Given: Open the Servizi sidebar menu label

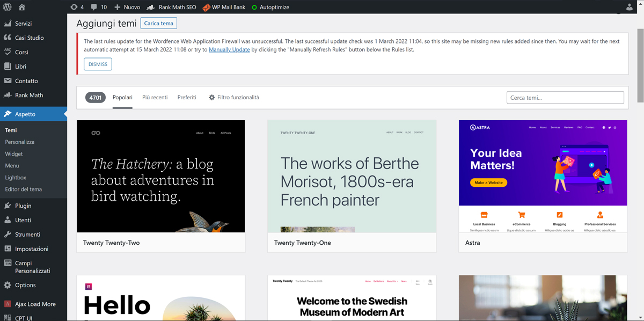Looking at the screenshot, I should point(23,24).
